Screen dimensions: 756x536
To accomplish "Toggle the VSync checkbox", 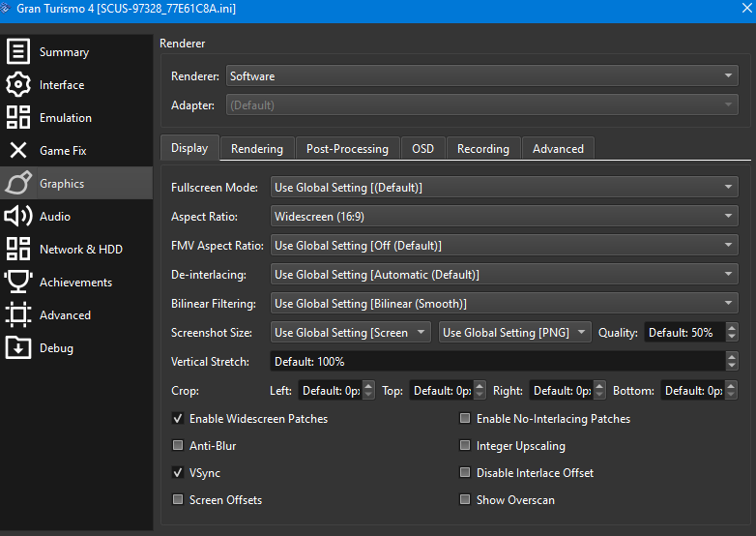I will point(178,472).
